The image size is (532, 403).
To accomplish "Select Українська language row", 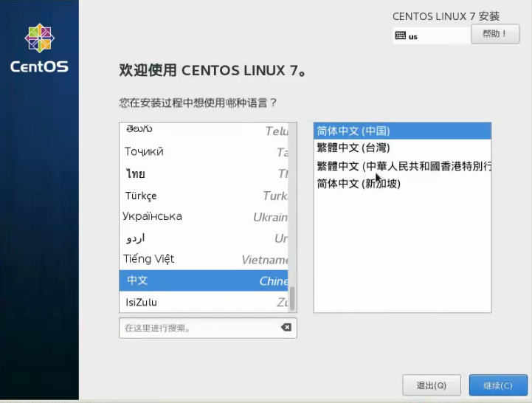I will [204, 216].
